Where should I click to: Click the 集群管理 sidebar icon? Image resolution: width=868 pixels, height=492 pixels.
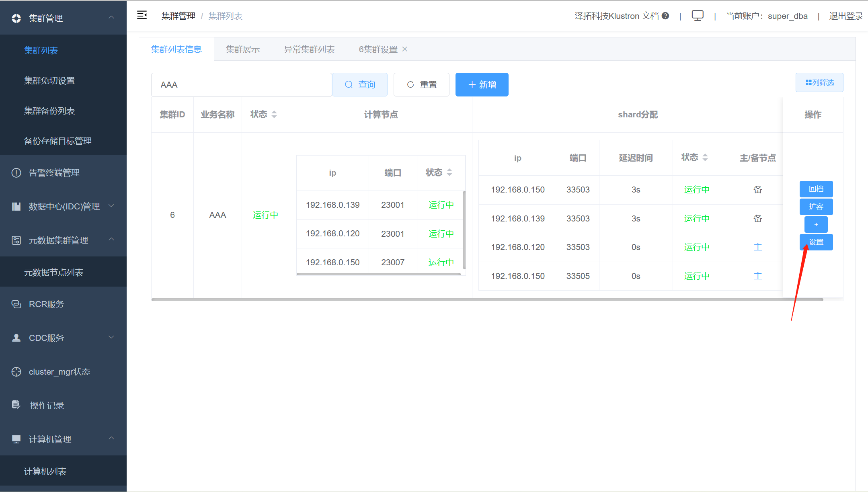(x=16, y=18)
